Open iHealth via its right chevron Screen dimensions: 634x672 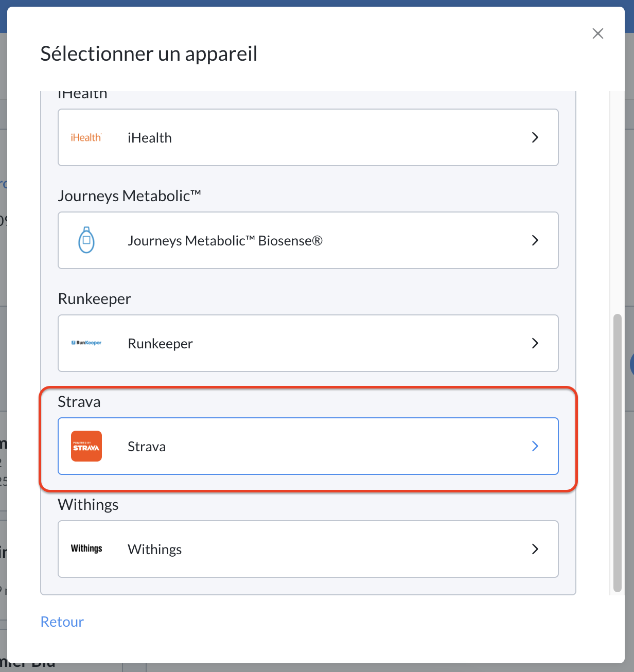click(x=535, y=137)
